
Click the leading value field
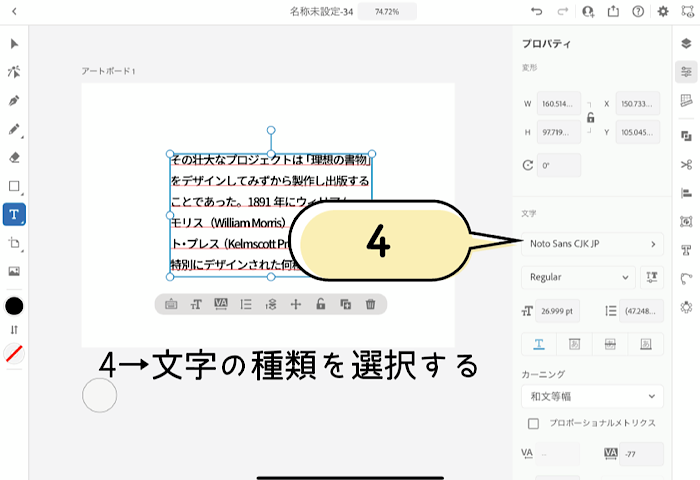tap(641, 311)
